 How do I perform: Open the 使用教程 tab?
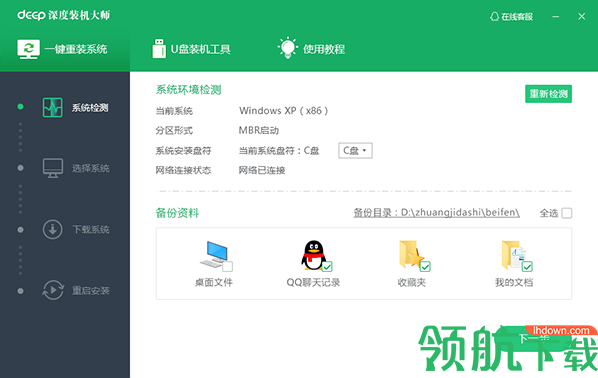click(x=312, y=49)
